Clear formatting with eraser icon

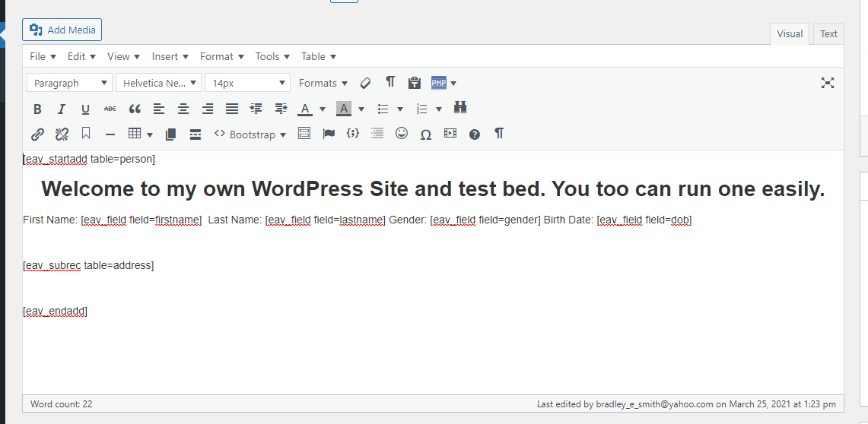coord(365,83)
